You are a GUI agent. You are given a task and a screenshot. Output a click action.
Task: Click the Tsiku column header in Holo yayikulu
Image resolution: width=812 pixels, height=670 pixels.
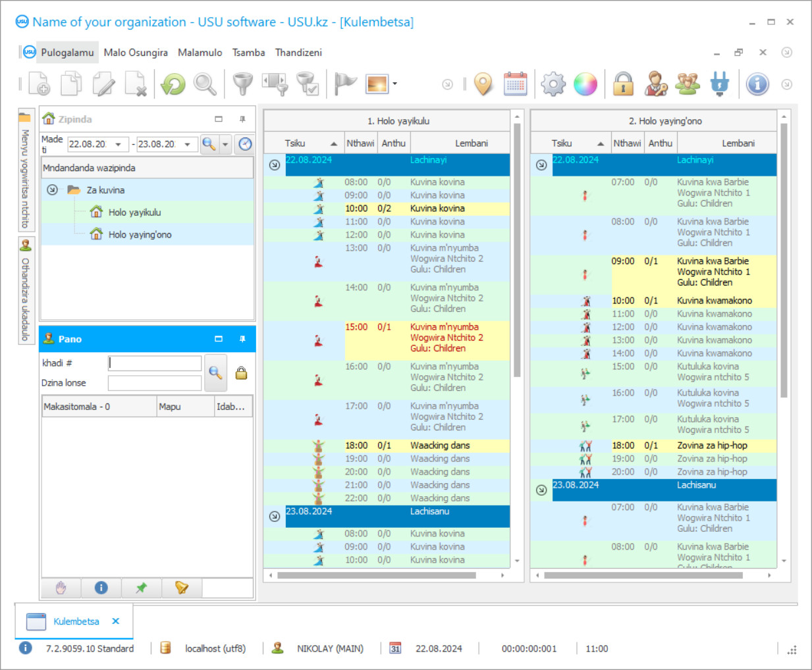click(295, 143)
